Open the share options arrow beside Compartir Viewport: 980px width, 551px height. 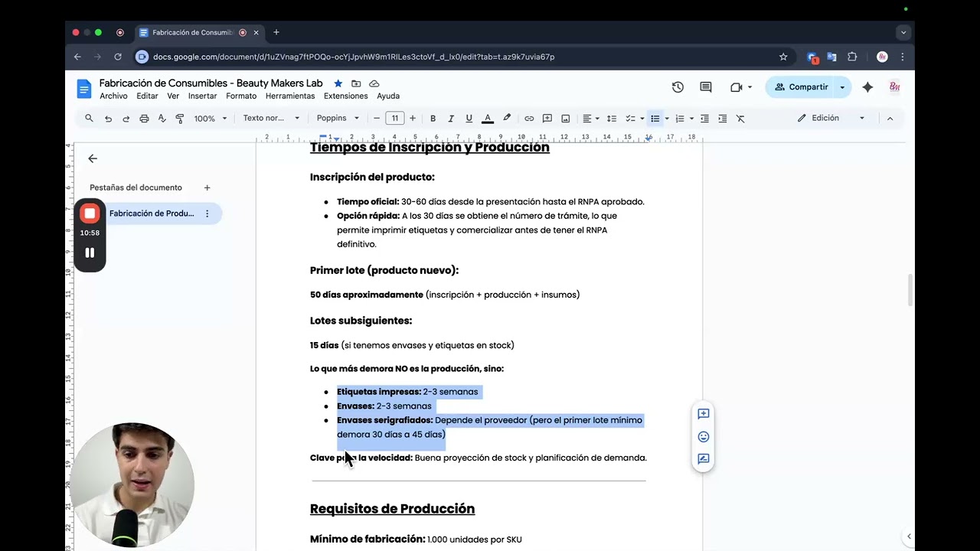(842, 87)
